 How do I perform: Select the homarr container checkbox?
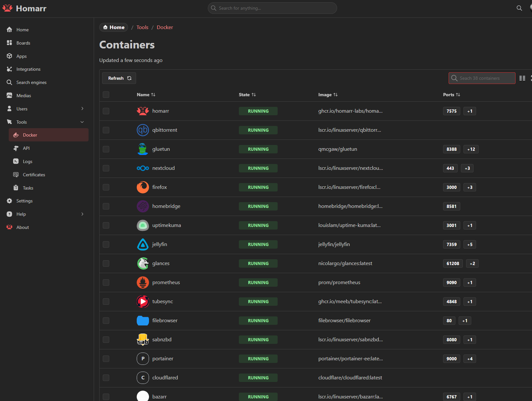(106, 111)
